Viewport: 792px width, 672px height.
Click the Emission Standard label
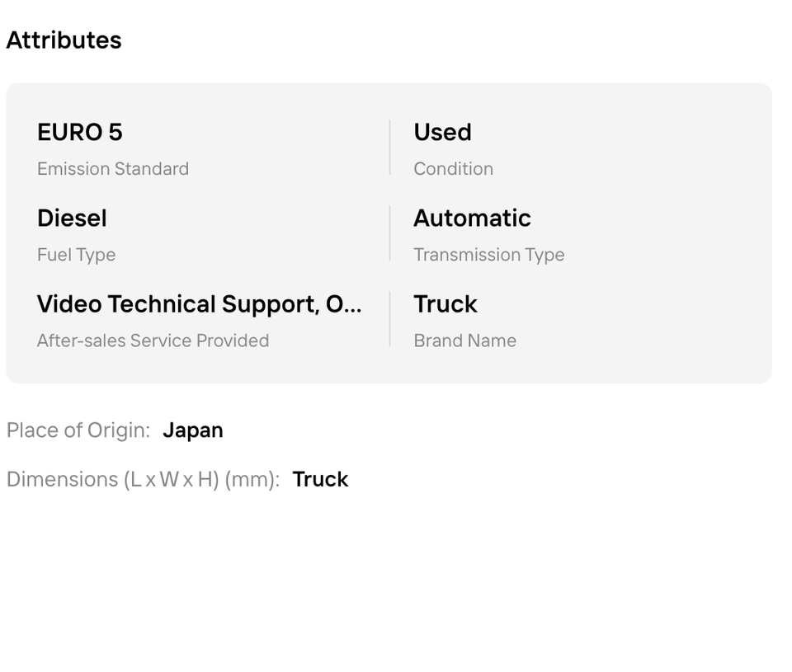point(113,169)
